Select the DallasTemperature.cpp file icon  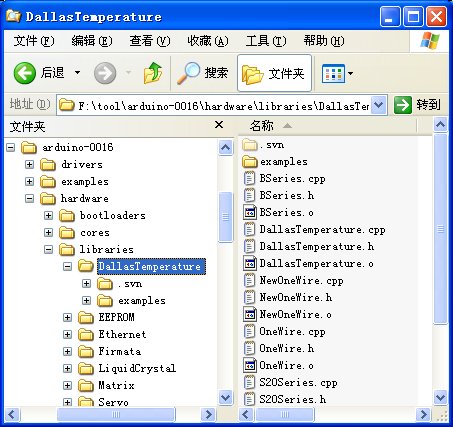point(249,229)
